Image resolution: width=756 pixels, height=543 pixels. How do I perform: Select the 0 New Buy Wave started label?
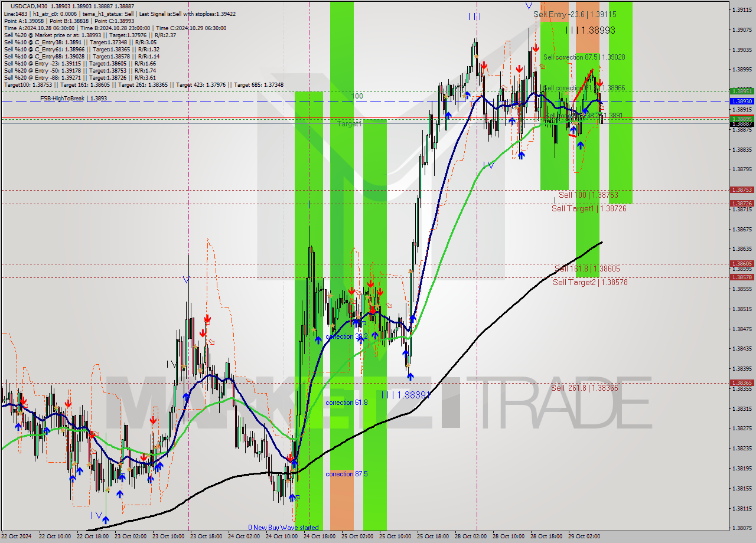[x=283, y=528]
